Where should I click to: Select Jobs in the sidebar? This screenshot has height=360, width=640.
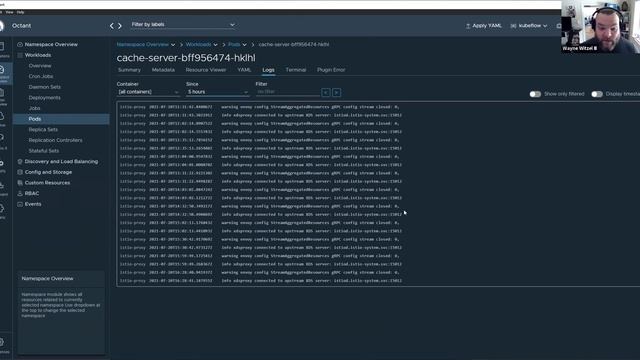point(34,108)
